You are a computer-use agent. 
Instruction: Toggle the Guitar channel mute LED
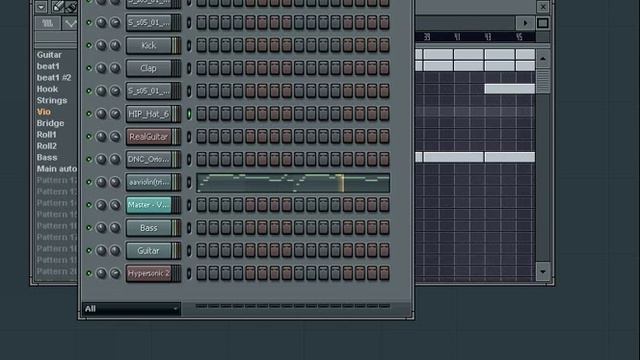(89, 251)
